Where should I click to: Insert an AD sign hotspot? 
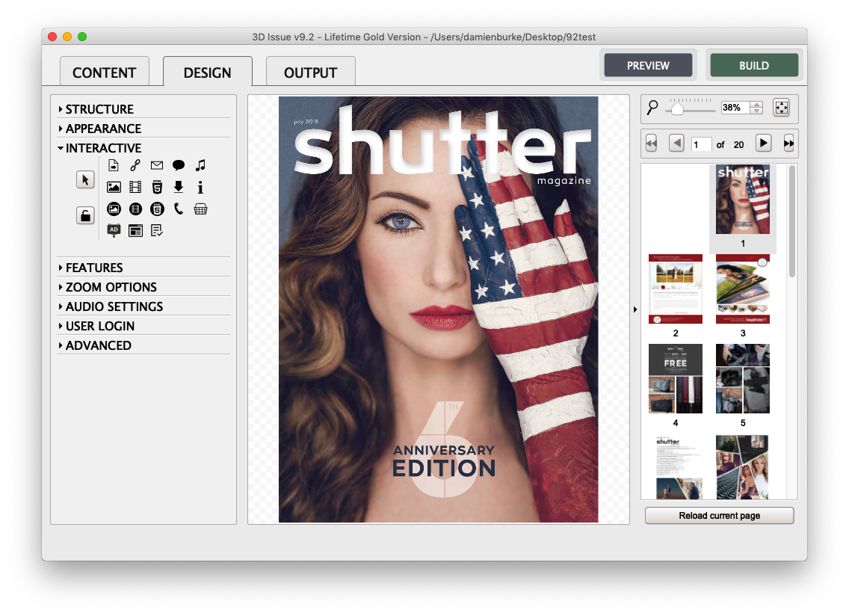pos(114,230)
